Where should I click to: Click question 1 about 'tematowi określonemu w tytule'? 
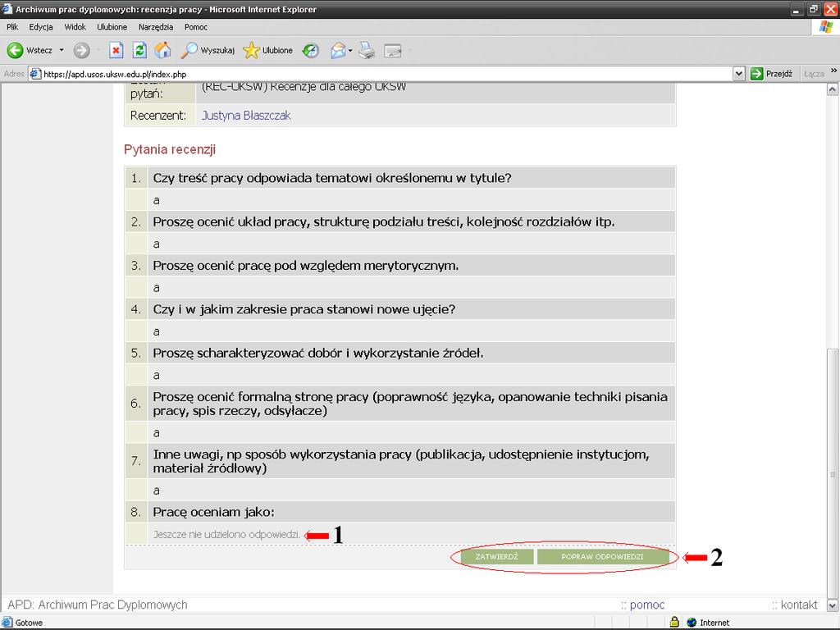coord(332,178)
